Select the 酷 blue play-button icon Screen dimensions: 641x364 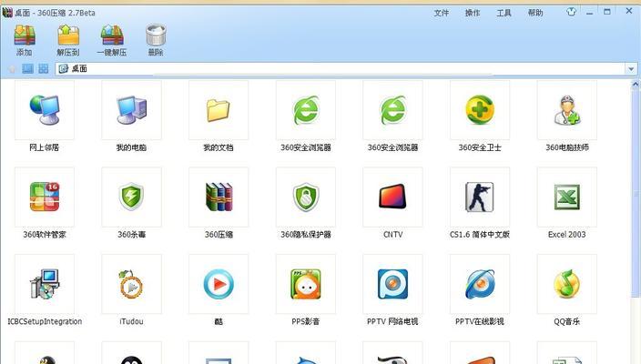(x=219, y=284)
